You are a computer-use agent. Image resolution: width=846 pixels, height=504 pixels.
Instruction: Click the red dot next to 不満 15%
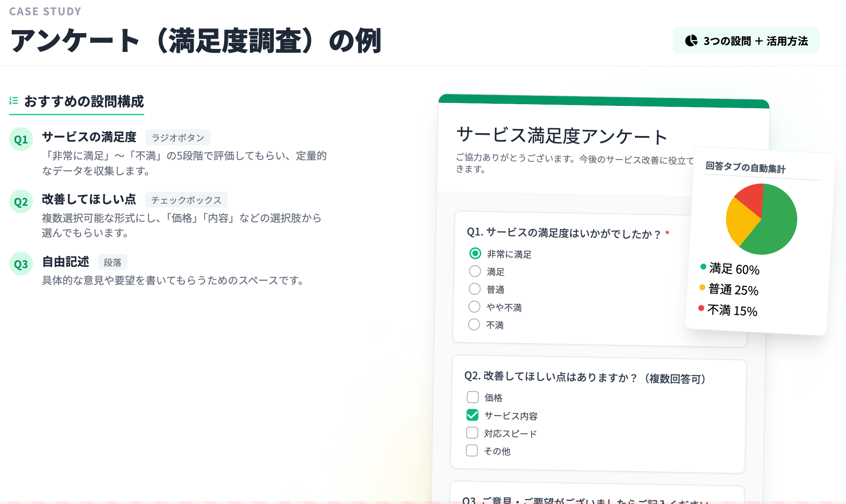[x=701, y=308]
